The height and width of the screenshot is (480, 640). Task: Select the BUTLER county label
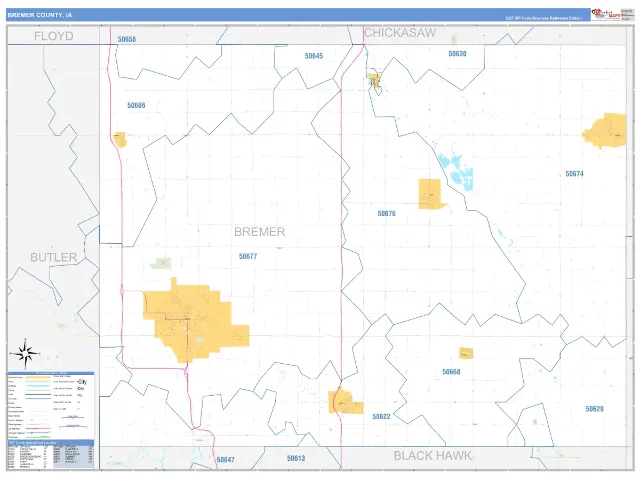pyautogui.click(x=53, y=258)
